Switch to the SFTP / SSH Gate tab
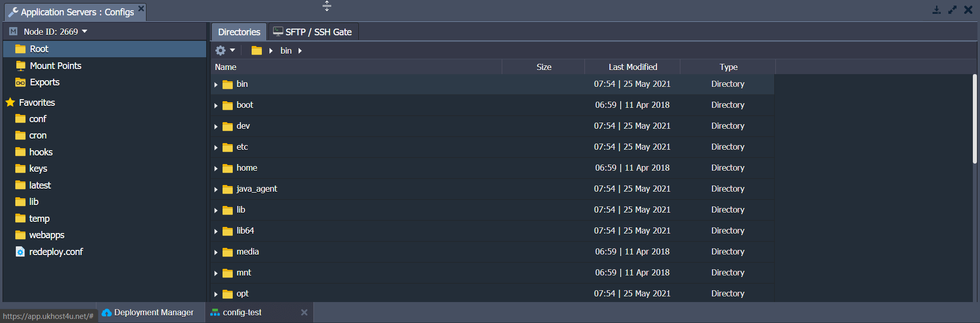980x323 pixels. pos(313,32)
